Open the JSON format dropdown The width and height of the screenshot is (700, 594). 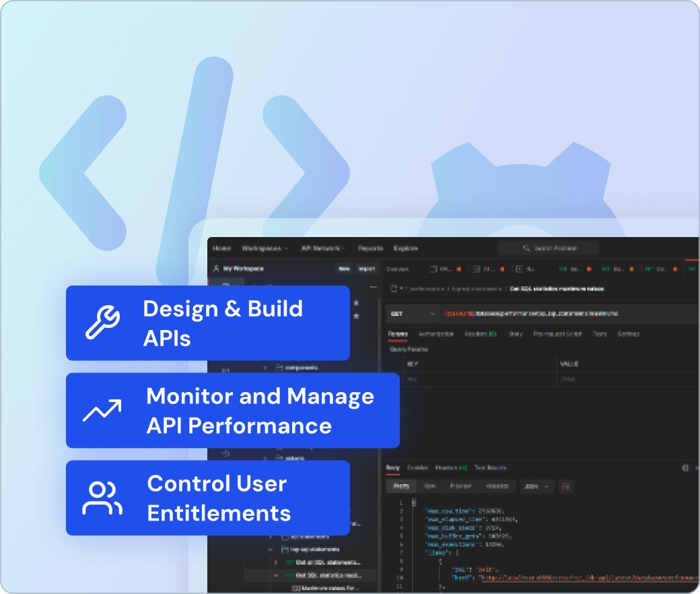[537, 486]
